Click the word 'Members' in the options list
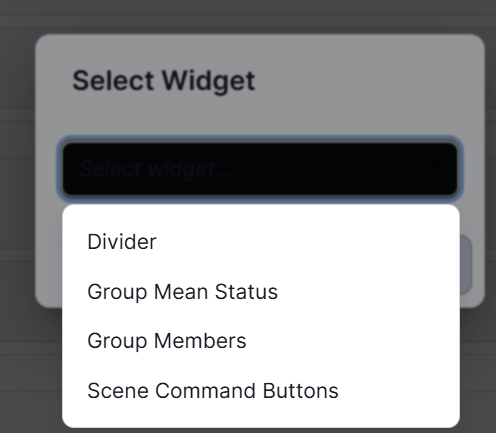496x433 pixels. (x=200, y=341)
